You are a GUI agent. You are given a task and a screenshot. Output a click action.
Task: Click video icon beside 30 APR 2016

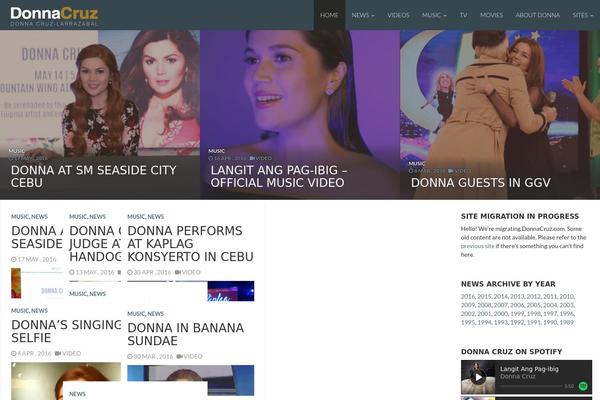(x=178, y=272)
